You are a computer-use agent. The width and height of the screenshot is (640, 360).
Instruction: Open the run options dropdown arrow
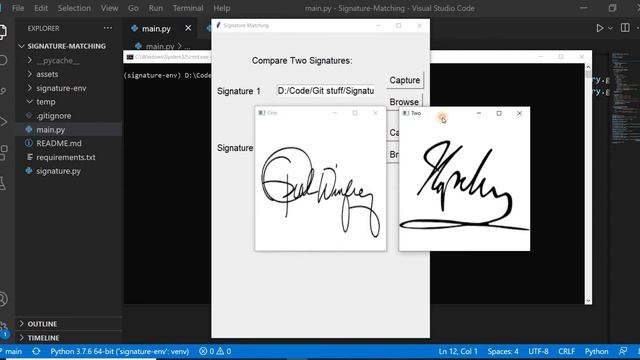pyautogui.click(x=610, y=29)
